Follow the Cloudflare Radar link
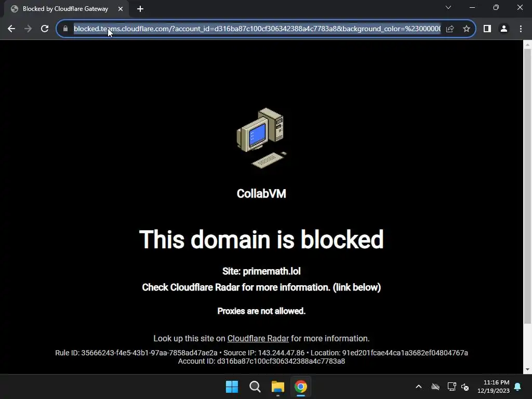The height and width of the screenshot is (399, 532). click(x=258, y=339)
